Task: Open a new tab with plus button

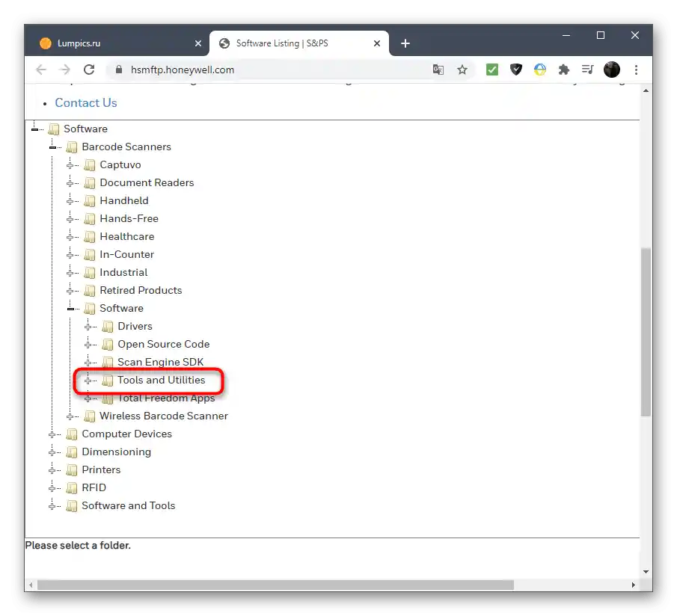Action: pos(405,43)
